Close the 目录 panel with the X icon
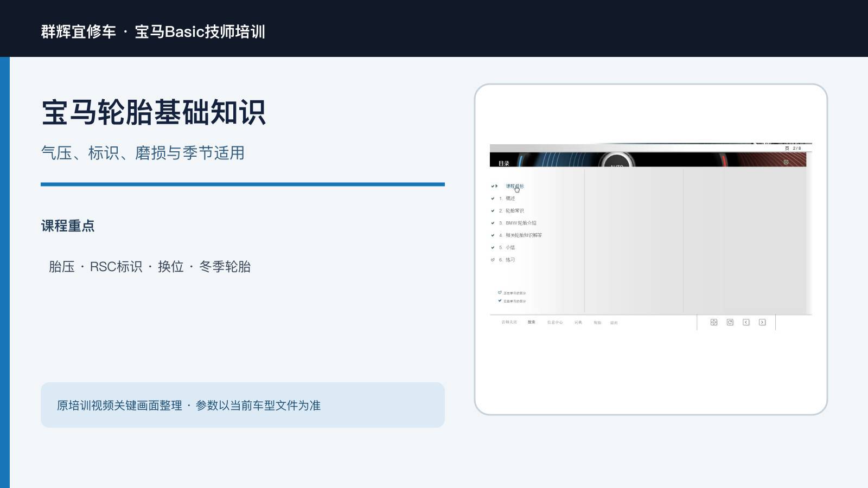Screen dimensions: 868x488 (786, 162)
